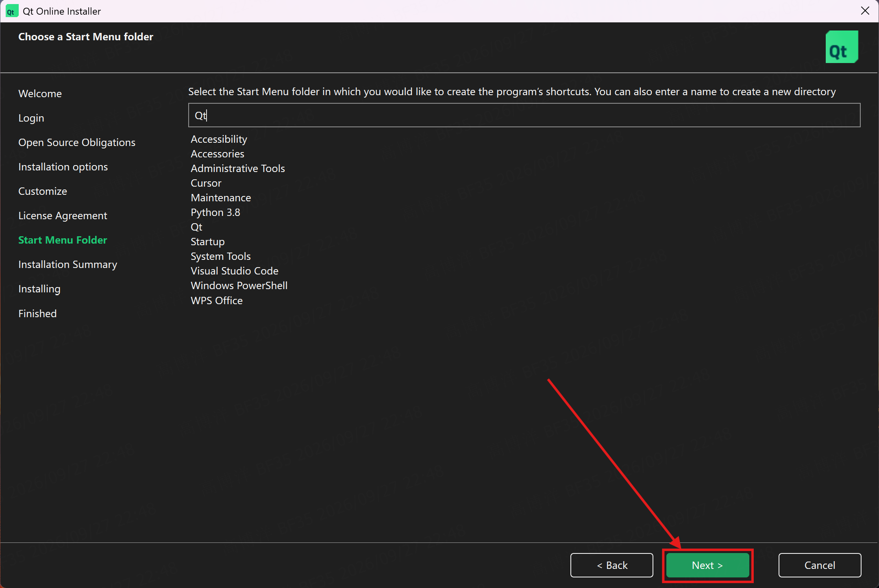Image resolution: width=879 pixels, height=588 pixels.
Task: Pick the Visual Studio Code folder
Action: [235, 271]
